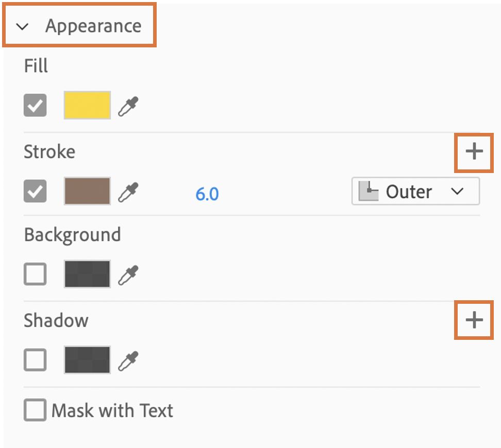Open the Background color swatch
The width and height of the screenshot is (501, 448).
[x=87, y=274]
